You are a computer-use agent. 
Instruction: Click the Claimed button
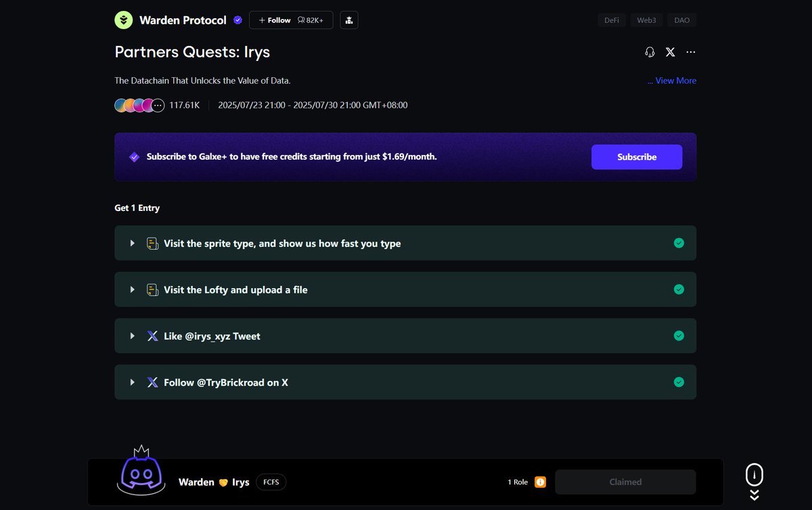coord(625,482)
